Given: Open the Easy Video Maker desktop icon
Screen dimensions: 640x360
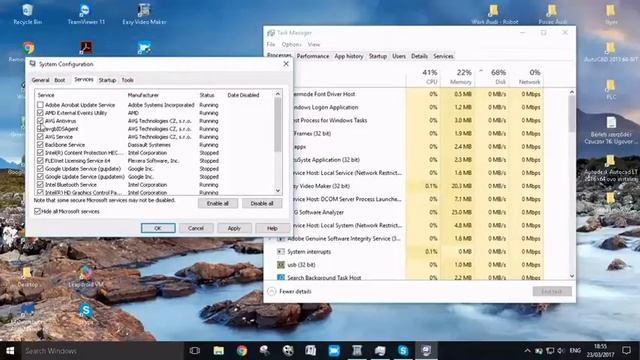Looking at the screenshot, I should pos(144,14).
